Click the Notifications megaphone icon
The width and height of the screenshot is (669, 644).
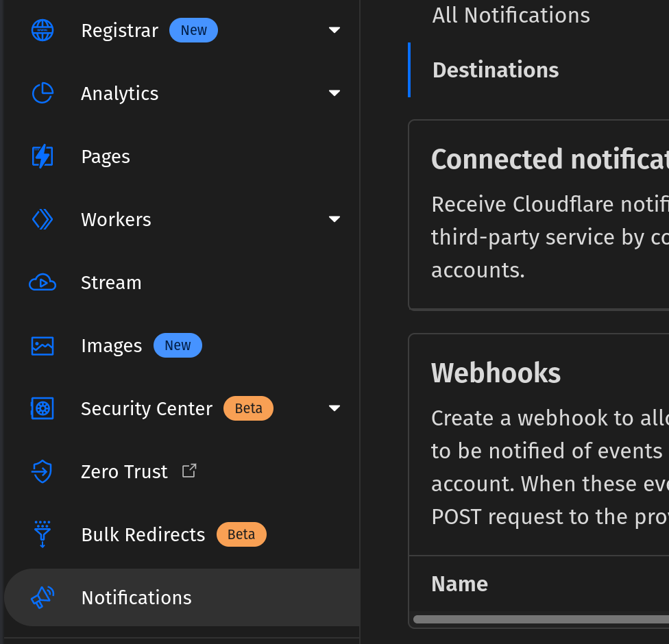[x=42, y=597]
